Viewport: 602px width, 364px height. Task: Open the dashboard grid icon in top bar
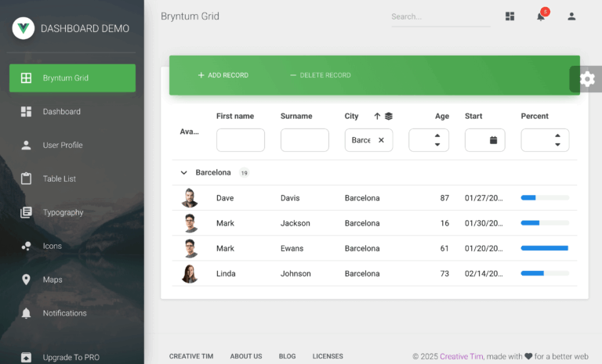pos(510,16)
